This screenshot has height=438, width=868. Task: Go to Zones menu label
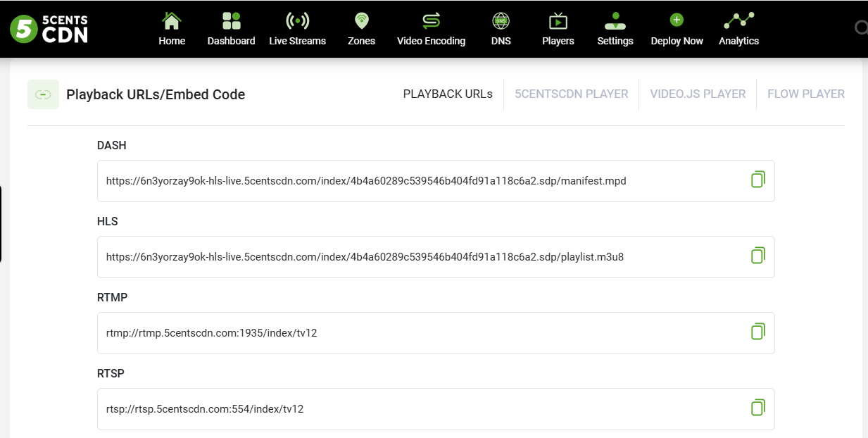tap(361, 41)
